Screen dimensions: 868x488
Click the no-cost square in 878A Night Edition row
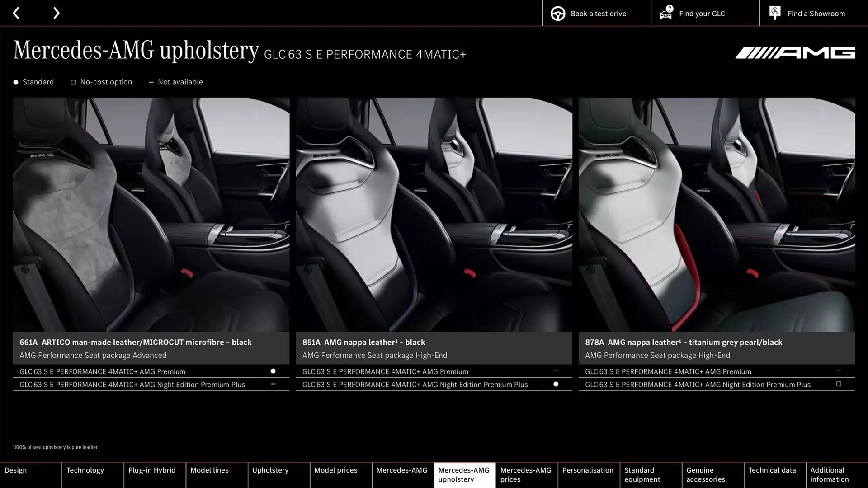839,384
